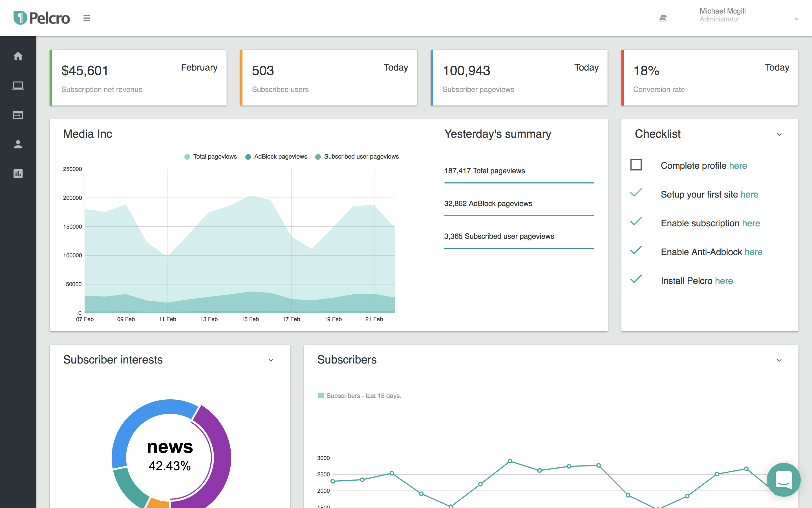This screenshot has height=508, width=812.
Task: Select the Subscriber pageviews card
Action: [x=519, y=78]
